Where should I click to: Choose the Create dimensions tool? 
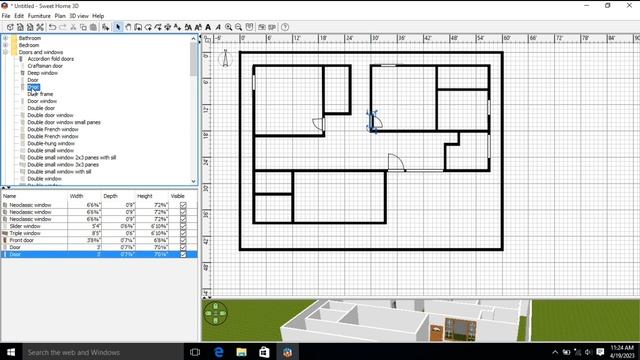(x=168, y=27)
